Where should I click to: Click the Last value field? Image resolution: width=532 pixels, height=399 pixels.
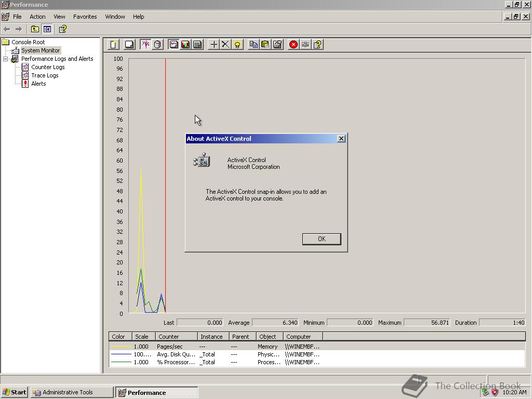pyautogui.click(x=200, y=323)
